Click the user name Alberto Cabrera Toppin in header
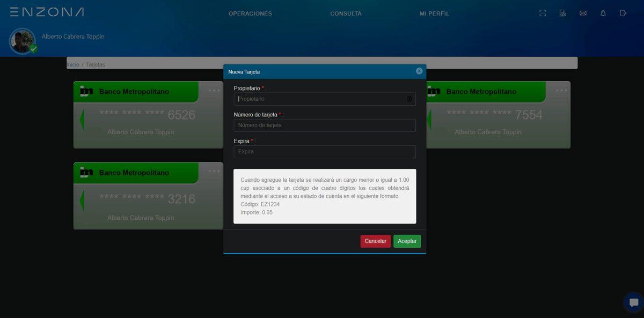The image size is (644, 318). pyautogui.click(x=73, y=36)
